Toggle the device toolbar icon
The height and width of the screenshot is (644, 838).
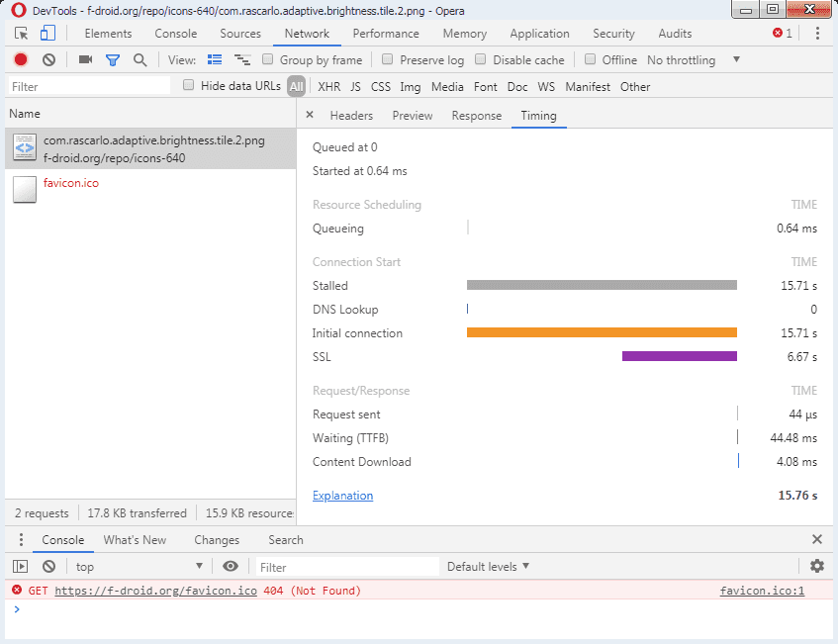(x=47, y=33)
